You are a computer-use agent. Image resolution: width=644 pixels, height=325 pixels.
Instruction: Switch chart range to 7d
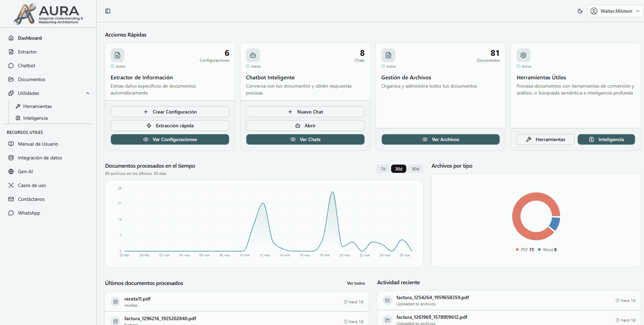pos(383,169)
